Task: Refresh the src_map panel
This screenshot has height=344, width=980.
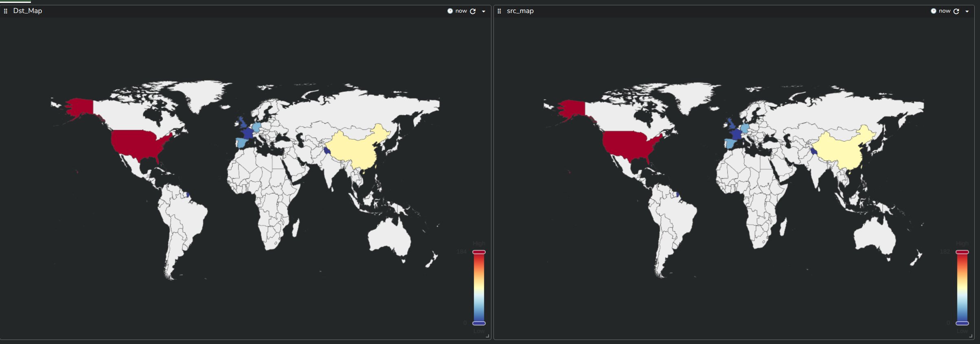Action: [x=956, y=11]
